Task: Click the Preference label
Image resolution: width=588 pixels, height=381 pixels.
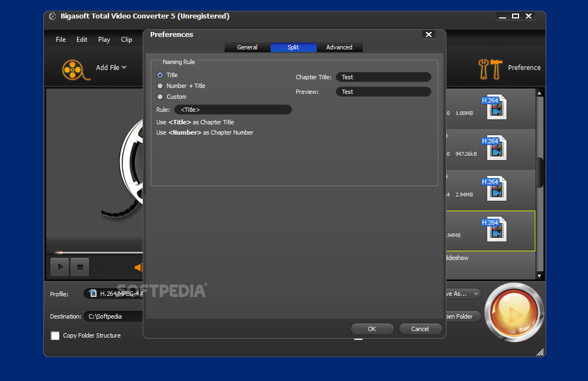Action: 524,67
